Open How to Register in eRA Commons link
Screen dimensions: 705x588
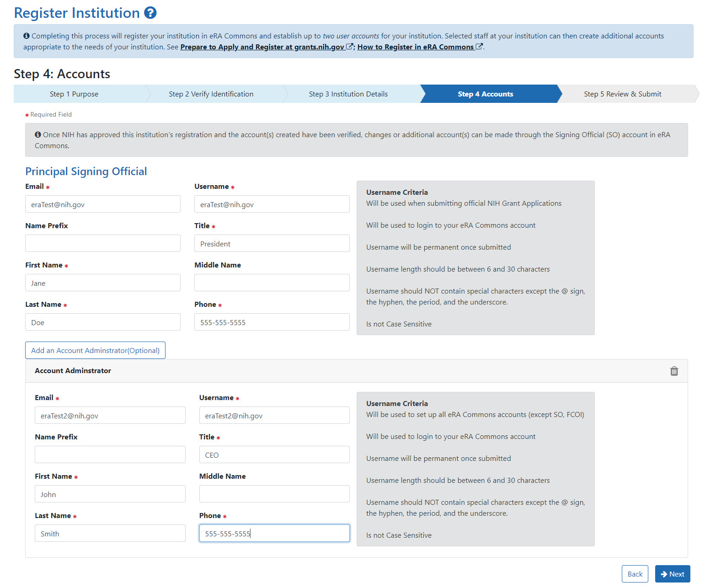[x=416, y=46]
